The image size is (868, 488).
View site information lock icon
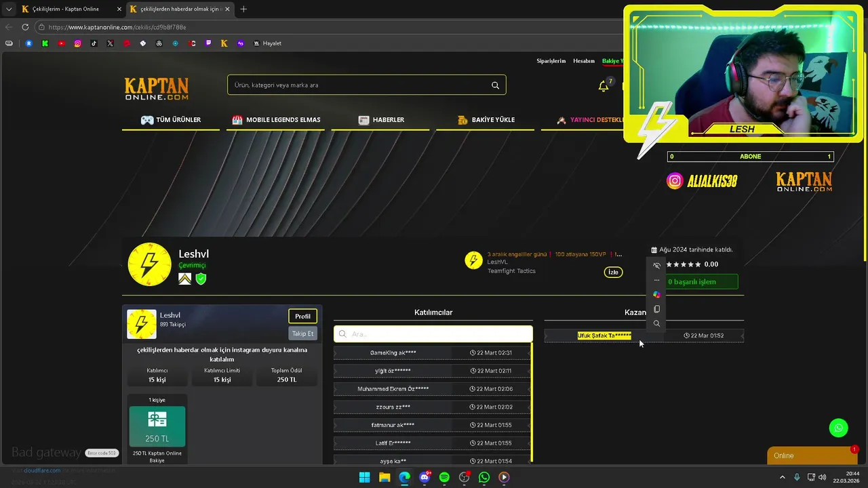(x=41, y=27)
